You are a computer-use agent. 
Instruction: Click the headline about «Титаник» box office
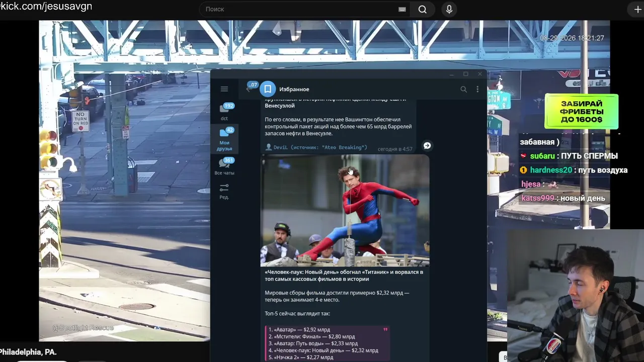[x=344, y=276]
